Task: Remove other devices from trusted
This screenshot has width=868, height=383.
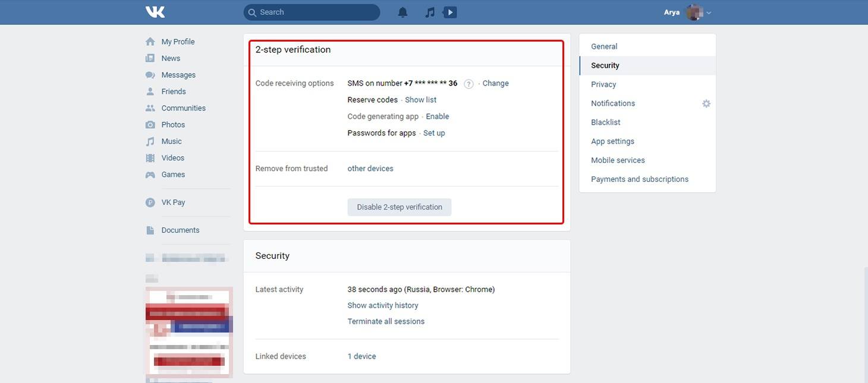Action: [x=370, y=169]
